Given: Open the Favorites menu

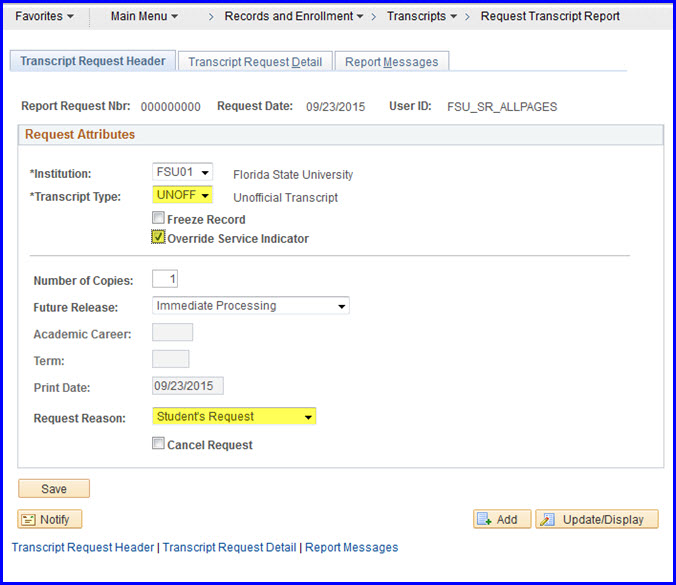Looking at the screenshot, I should tap(44, 16).
